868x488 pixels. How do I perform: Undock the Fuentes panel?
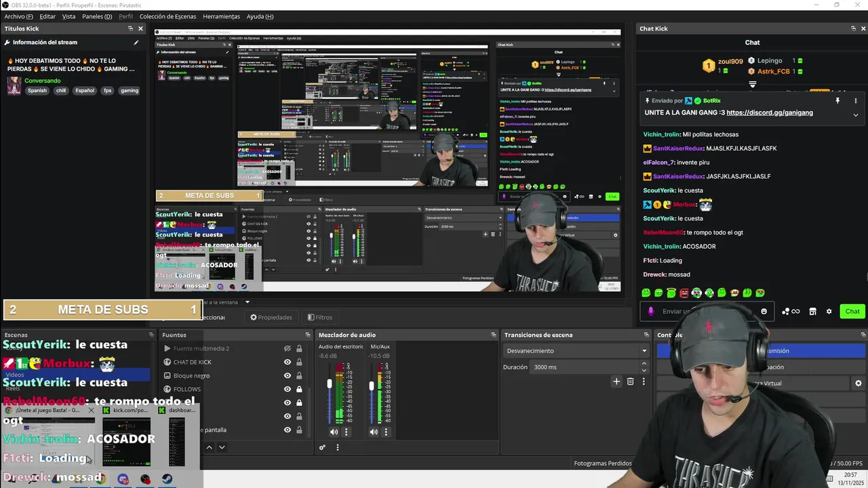(x=307, y=335)
